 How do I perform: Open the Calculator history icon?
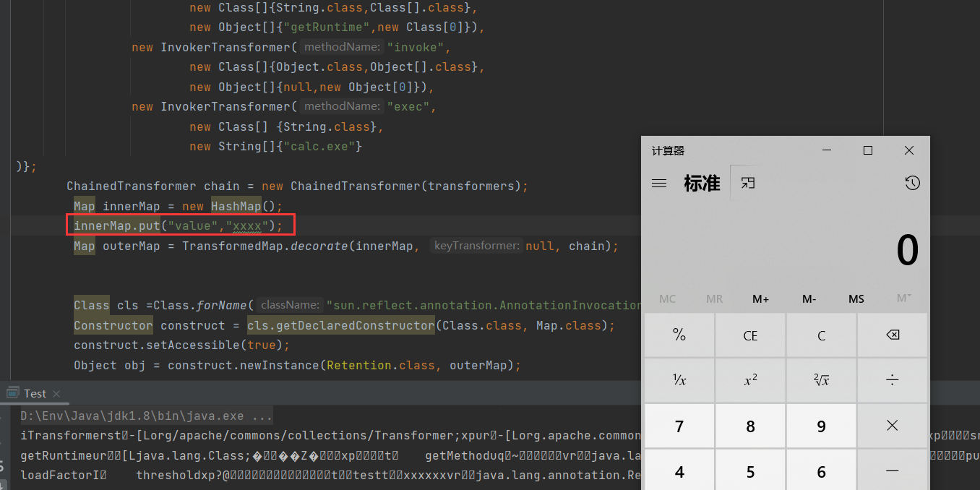click(x=912, y=184)
